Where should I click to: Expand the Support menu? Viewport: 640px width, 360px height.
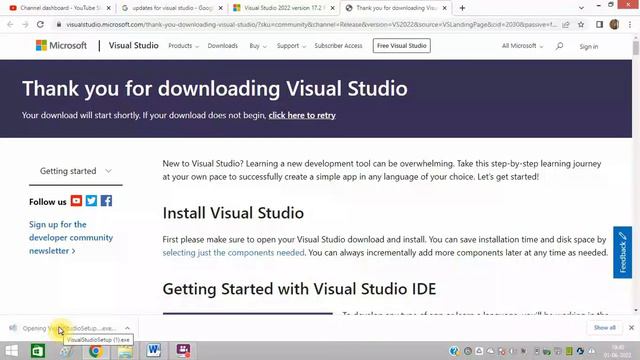coord(291,46)
